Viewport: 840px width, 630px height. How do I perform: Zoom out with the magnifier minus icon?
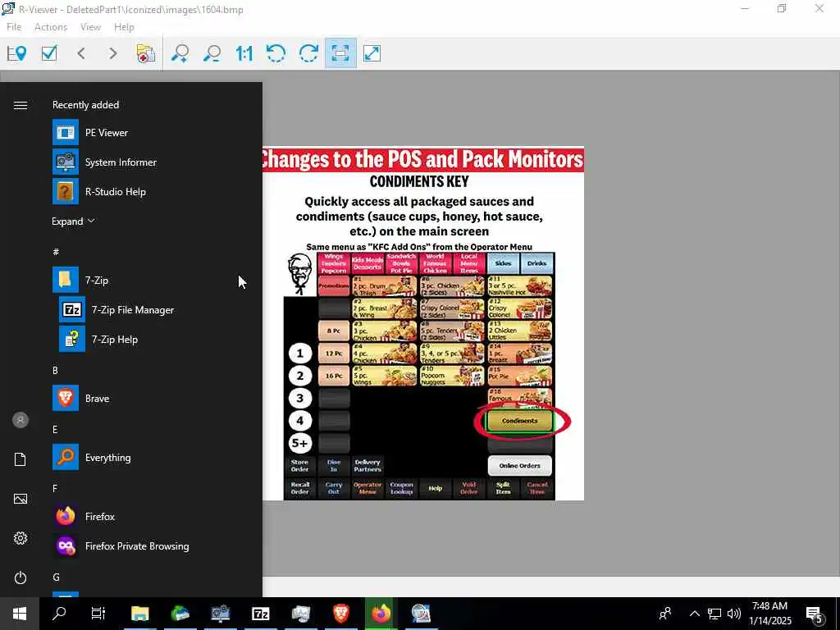[212, 53]
